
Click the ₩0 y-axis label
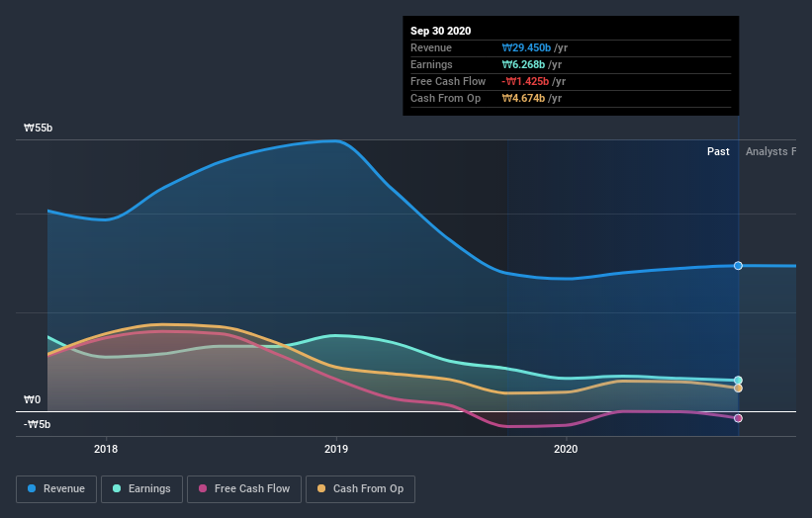(x=32, y=399)
